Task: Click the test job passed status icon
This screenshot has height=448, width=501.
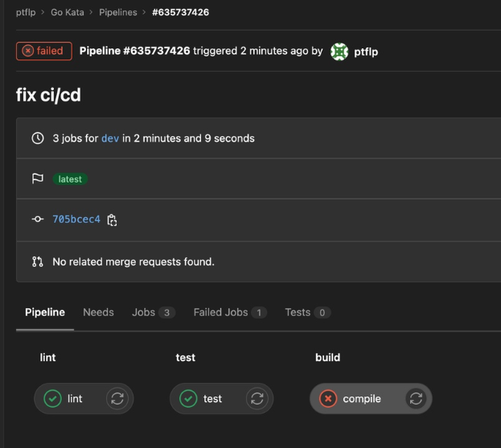Action: click(188, 398)
